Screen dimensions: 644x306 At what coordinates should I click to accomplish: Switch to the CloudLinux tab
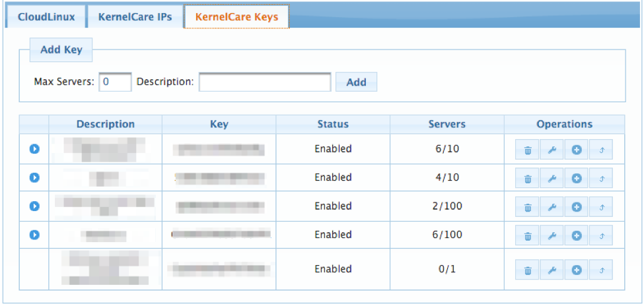tap(46, 17)
